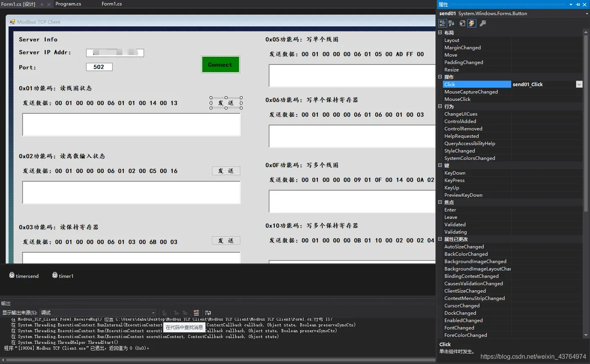Select the 0x01功能码: 读线圈状态 label
Image resolution: width=590 pixels, height=364 pixels.
coord(55,88)
